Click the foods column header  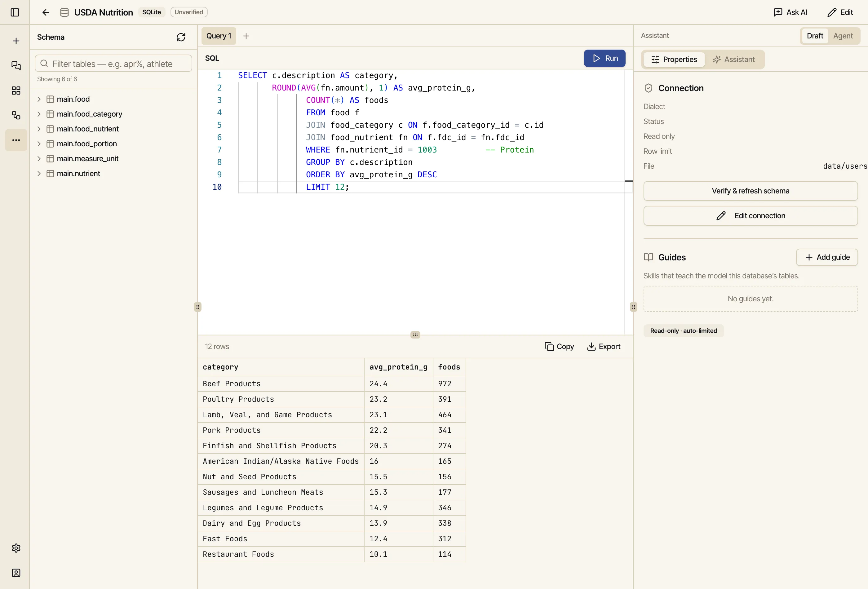tap(449, 367)
